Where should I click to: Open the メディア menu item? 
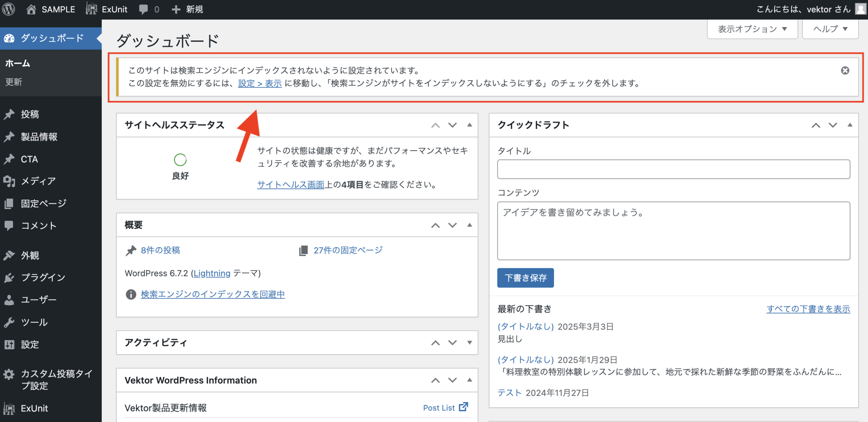(x=38, y=181)
